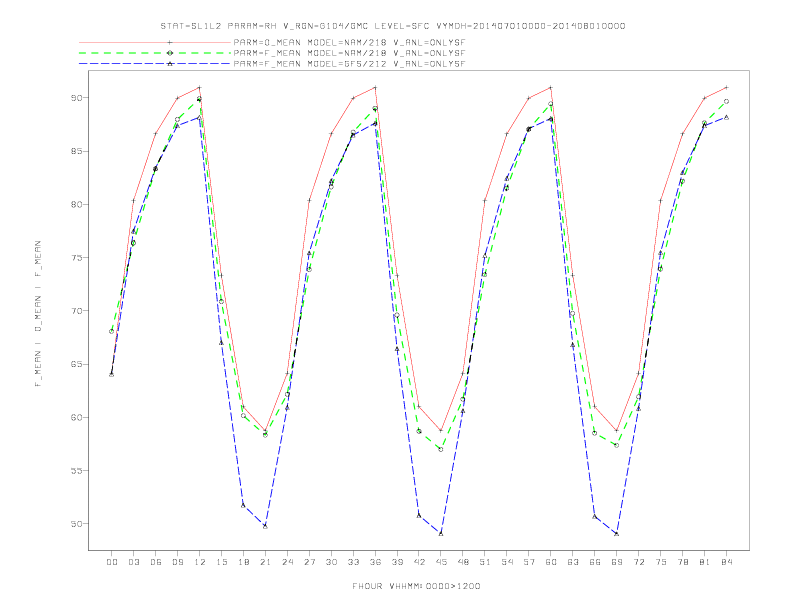Screen dimensions: 792x612
Task: Click the x-axis tick label 09
Action: (177, 562)
